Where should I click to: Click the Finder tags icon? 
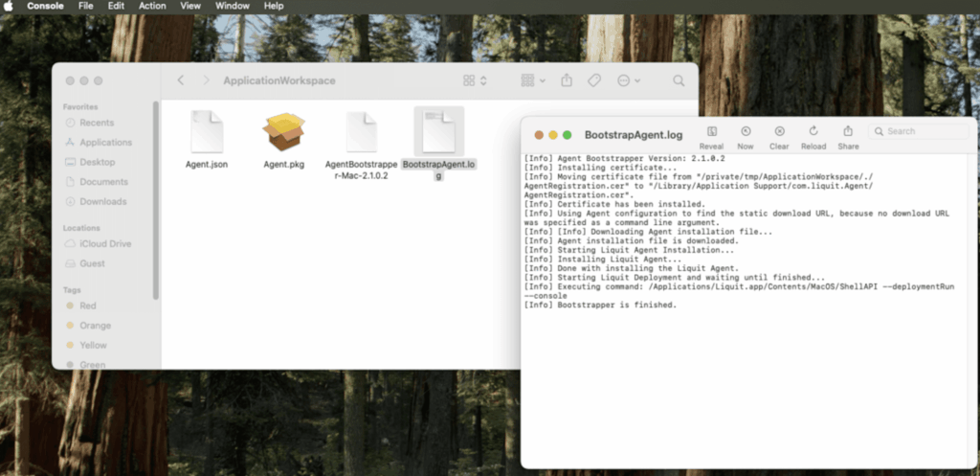[594, 80]
